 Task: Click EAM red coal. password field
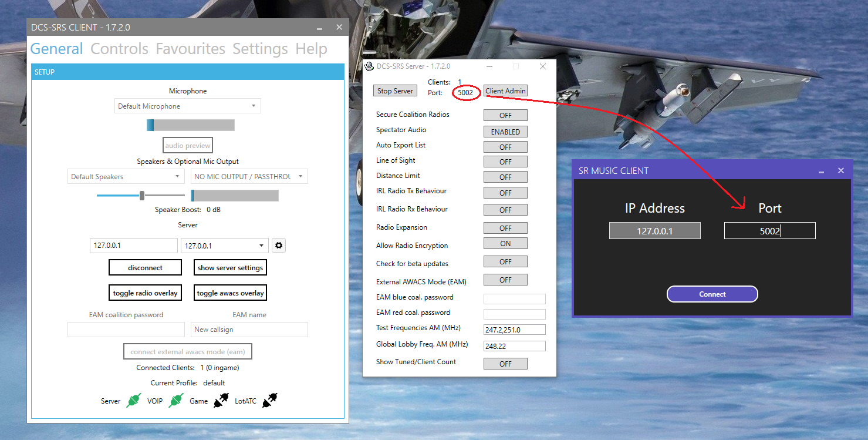[x=515, y=314]
